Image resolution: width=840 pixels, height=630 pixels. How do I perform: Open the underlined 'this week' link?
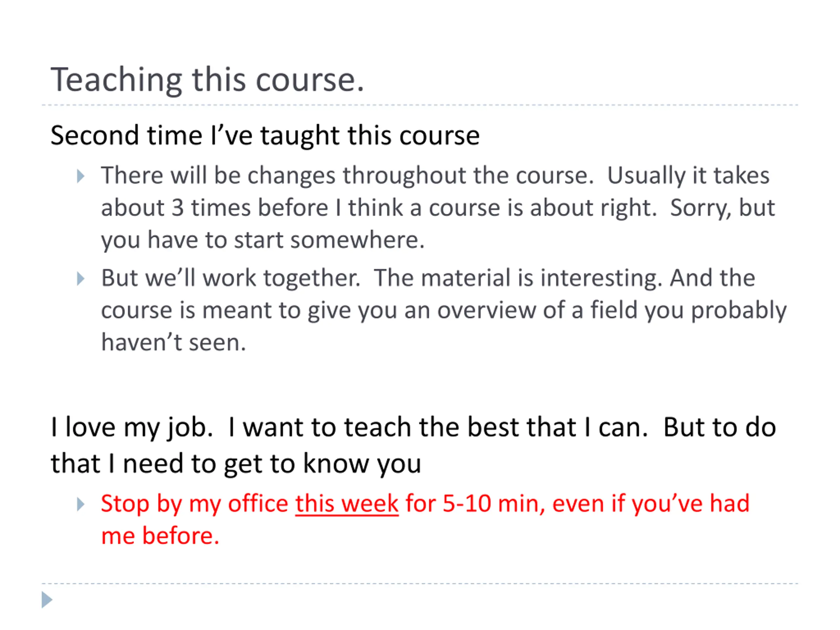[347, 504]
